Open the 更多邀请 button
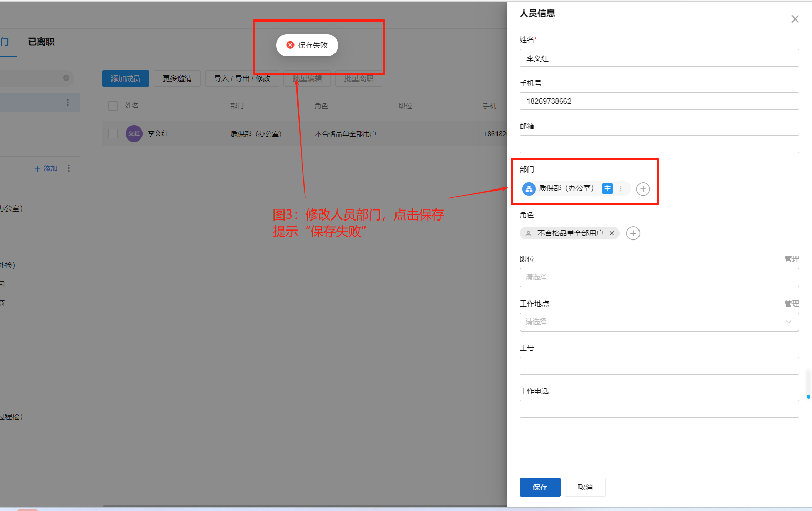The width and height of the screenshot is (812, 511). (x=177, y=78)
